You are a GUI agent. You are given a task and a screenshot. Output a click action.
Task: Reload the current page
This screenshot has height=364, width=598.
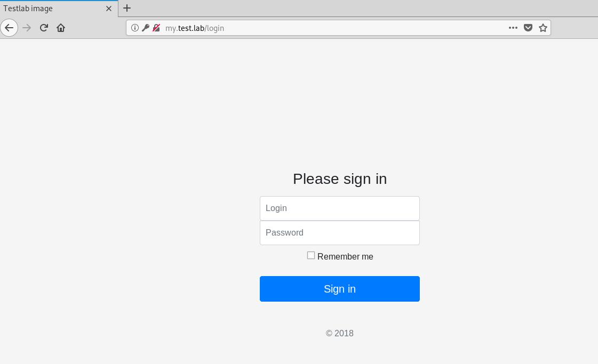44,28
